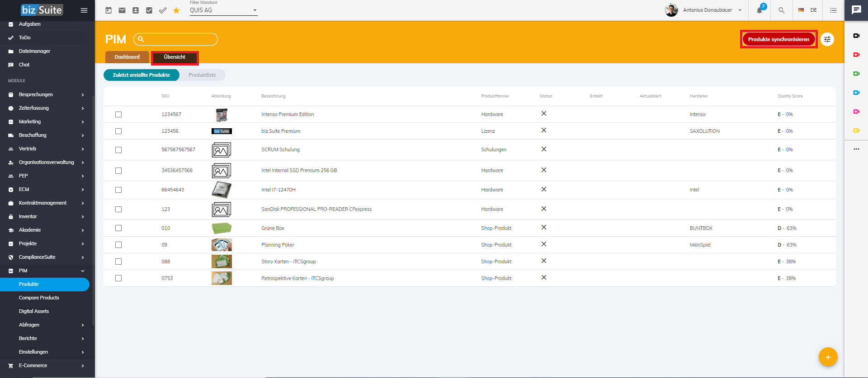This screenshot has width=868, height=378.
Task: Click the checkbox tasks icon in toolbar
Action: [x=149, y=10]
